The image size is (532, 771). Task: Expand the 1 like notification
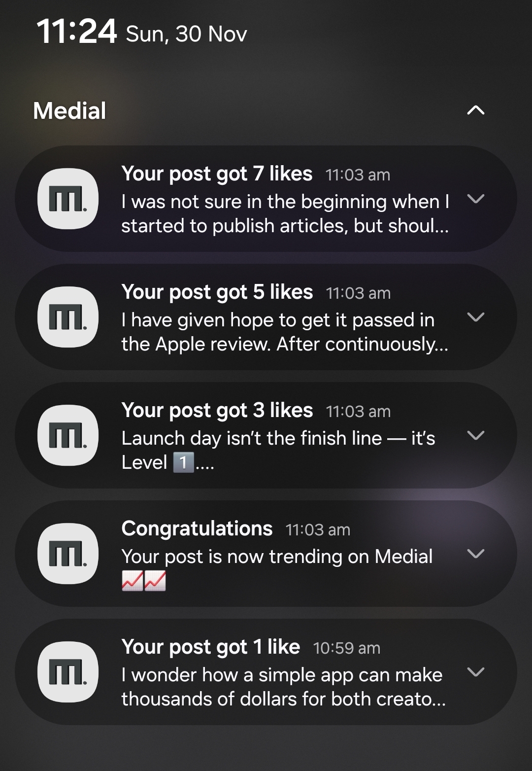[475, 672]
